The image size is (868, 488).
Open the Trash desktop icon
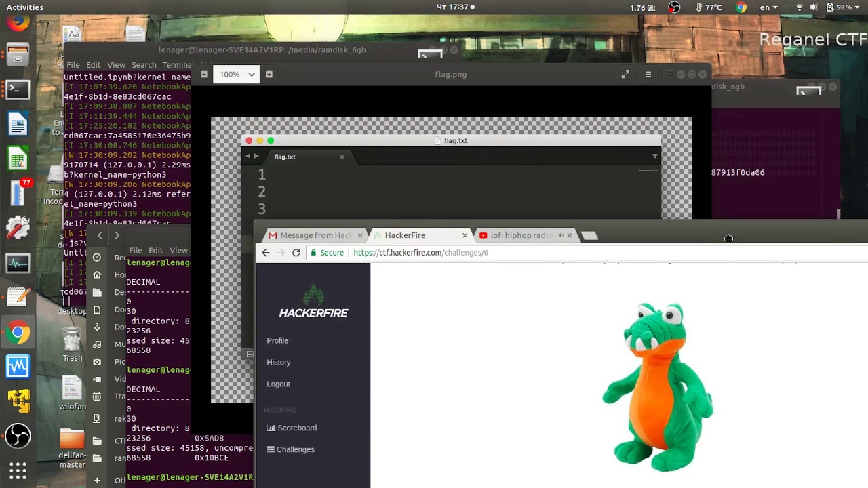click(73, 345)
